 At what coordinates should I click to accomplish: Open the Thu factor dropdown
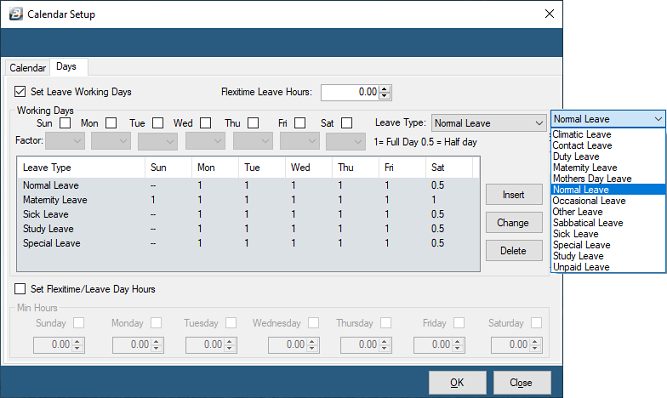252,141
